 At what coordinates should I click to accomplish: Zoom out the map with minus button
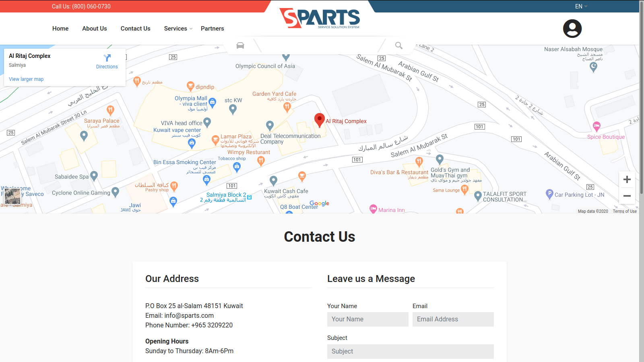tap(627, 196)
